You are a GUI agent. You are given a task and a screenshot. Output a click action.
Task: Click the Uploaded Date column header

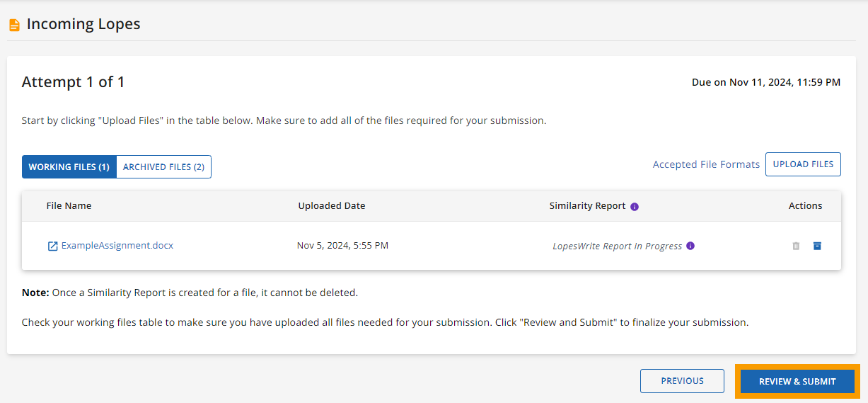tap(332, 206)
